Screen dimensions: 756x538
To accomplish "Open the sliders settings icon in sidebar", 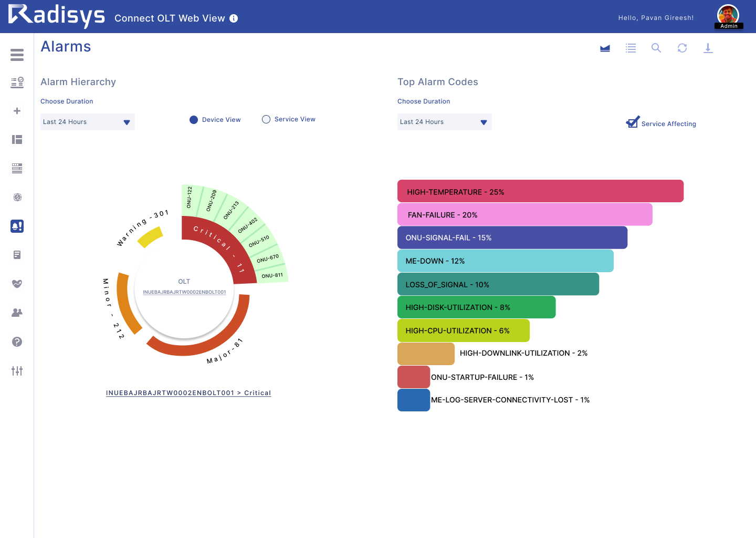I will pos(17,371).
